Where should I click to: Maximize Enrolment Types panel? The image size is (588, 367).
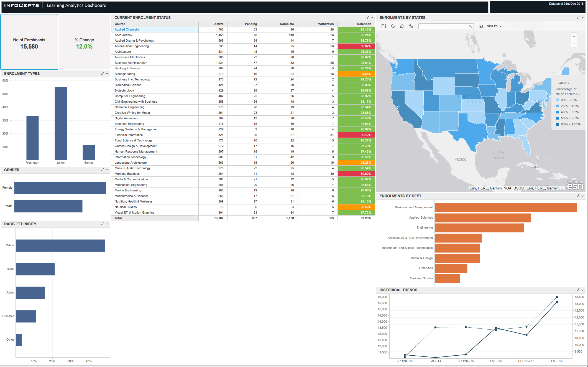[103, 74]
